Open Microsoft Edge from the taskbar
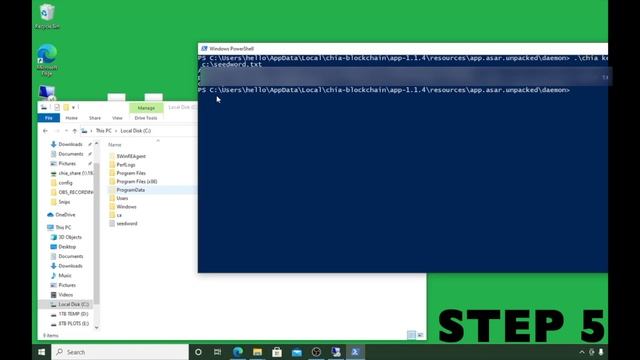The width and height of the screenshot is (640, 360). (238, 352)
